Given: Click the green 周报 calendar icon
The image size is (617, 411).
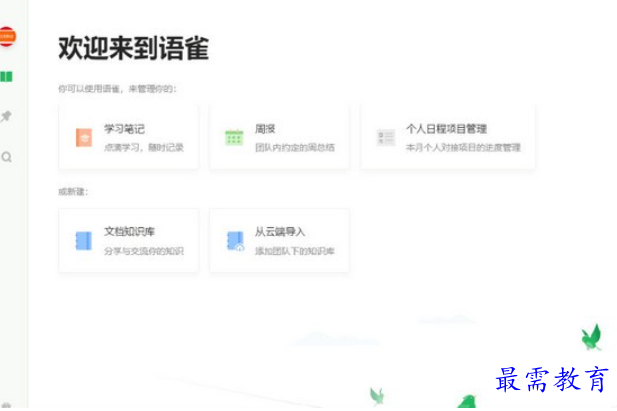Looking at the screenshot, I should [234, 137].
